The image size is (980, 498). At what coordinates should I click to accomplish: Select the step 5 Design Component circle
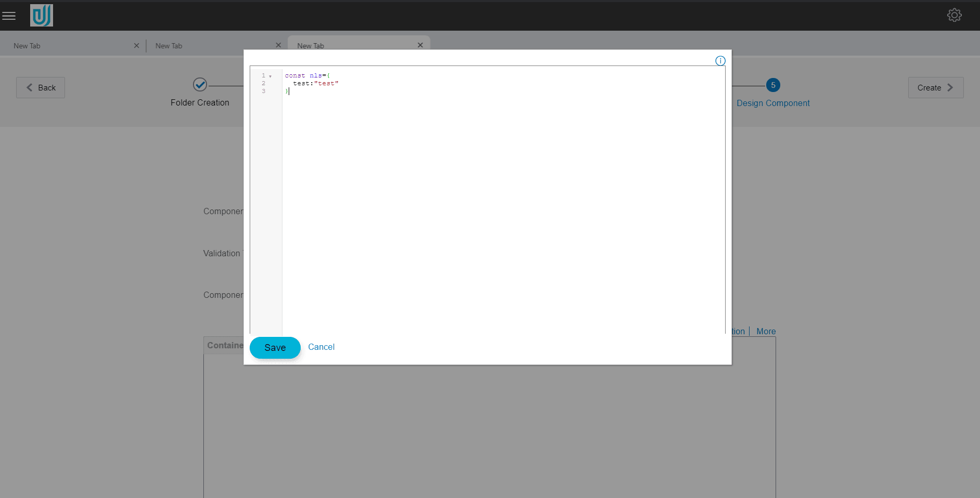[773, 85]
